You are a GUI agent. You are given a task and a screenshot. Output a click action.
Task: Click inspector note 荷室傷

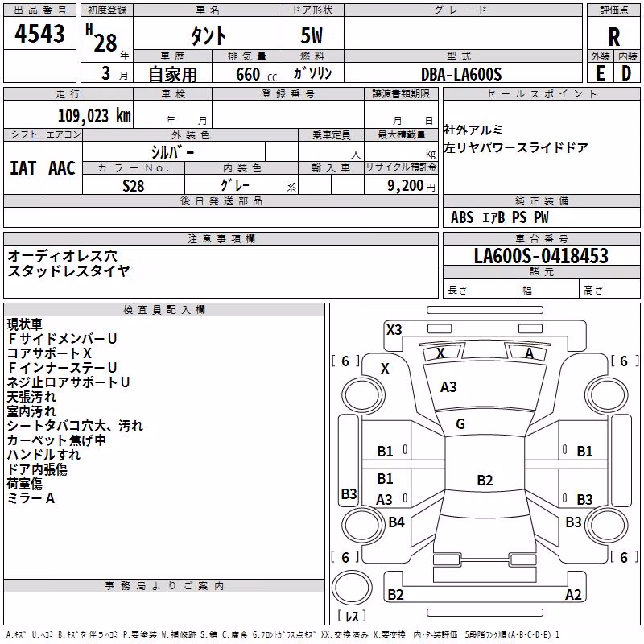click(25, 484)
